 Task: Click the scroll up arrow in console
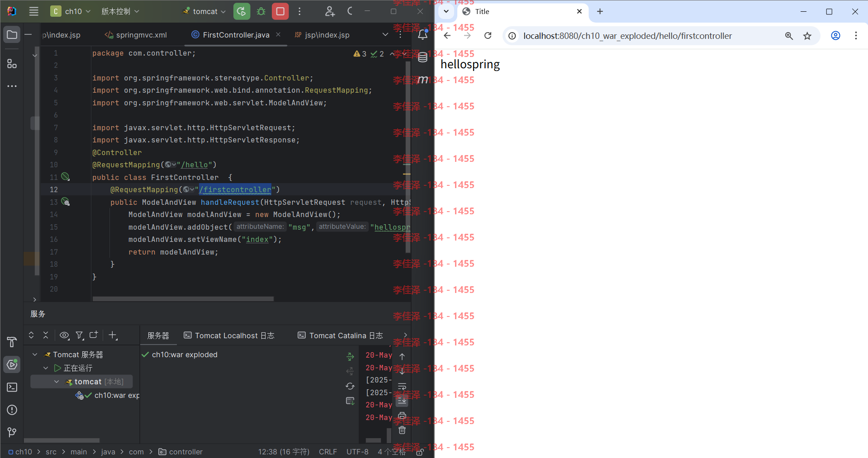pyautogui.click(x=402, y=356)
